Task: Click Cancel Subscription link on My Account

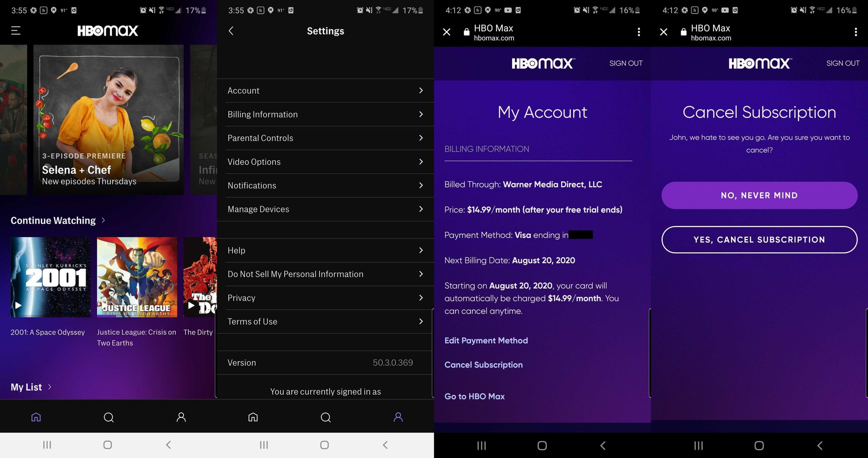Action: pyautogui.click(x=483, y=365)
